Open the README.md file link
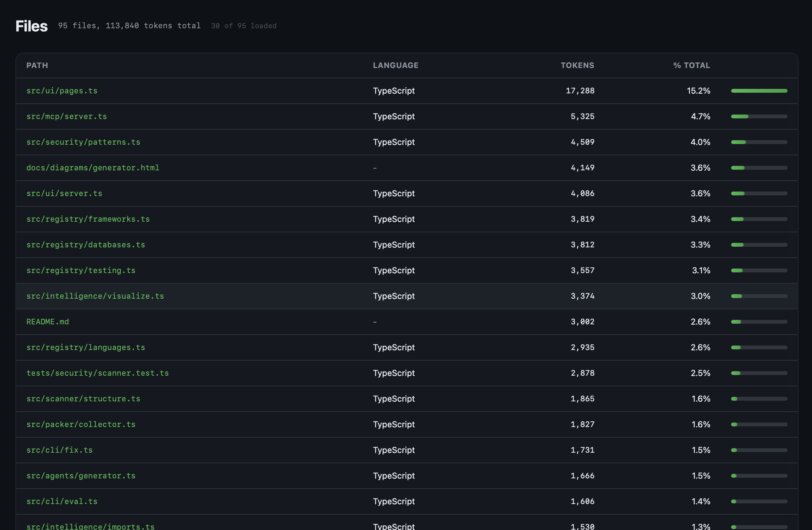 click(x=48, y=321)
